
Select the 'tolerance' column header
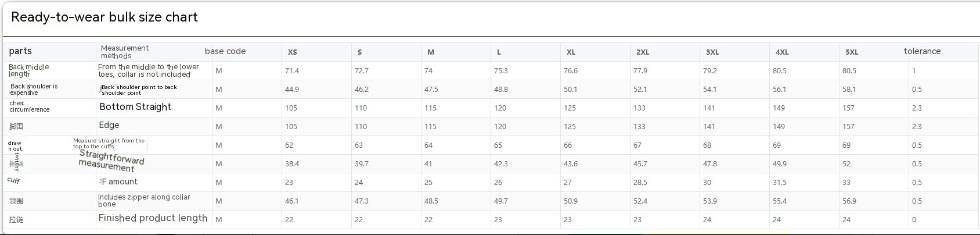pos(922,51)
